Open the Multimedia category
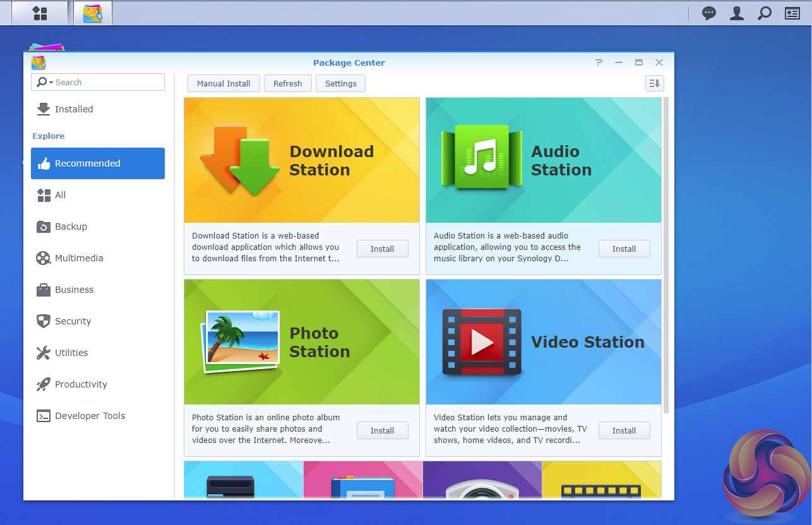This screenshot has height=525, width=812. coord(78,258)
